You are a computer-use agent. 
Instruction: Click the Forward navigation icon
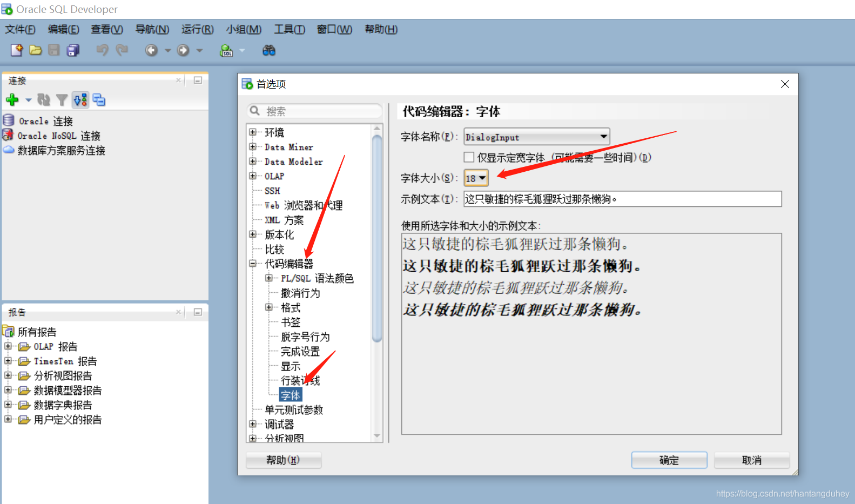[184, 50]
